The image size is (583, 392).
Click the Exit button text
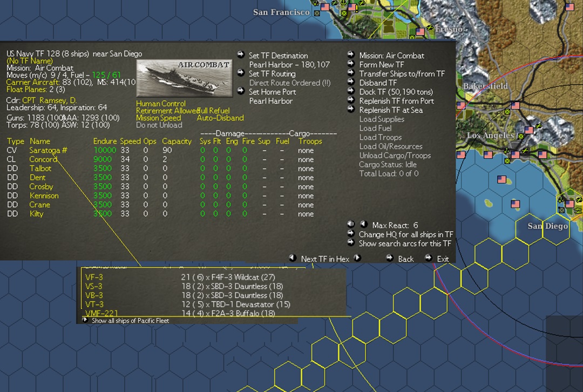point(443,259)
